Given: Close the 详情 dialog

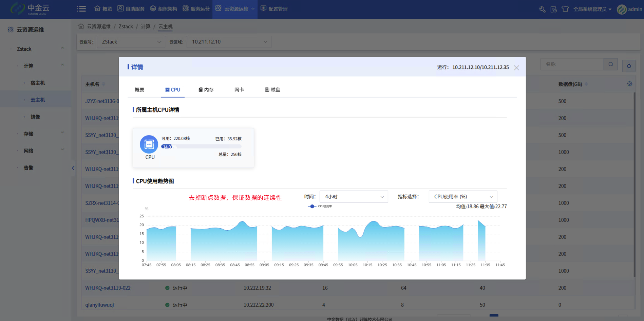Looking at the screenshot, I should click(x=516, y=68).
